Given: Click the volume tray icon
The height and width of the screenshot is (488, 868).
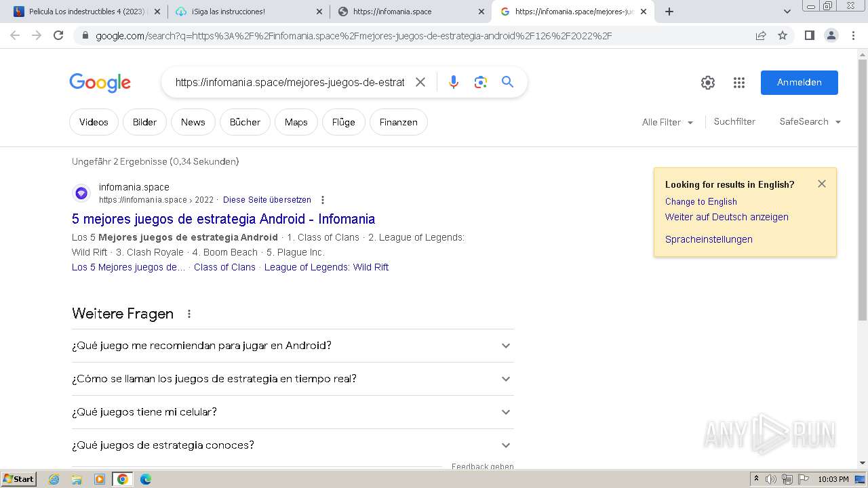Looking at the screenshot, I should [771, 479].
